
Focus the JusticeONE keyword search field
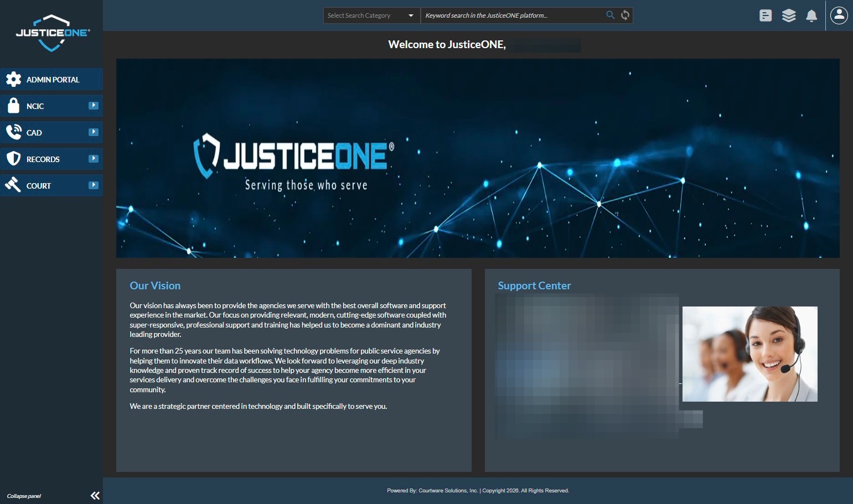tap(513, 15)
